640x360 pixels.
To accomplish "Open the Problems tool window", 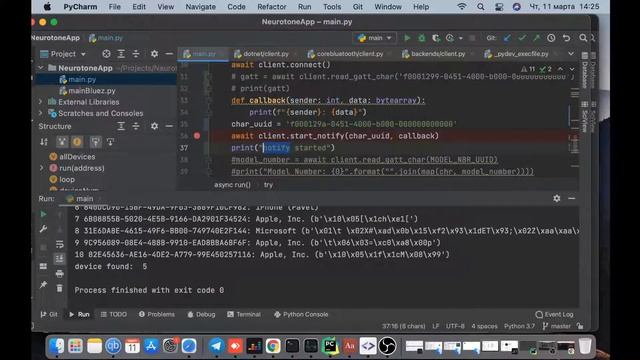I will pos(157,314).
